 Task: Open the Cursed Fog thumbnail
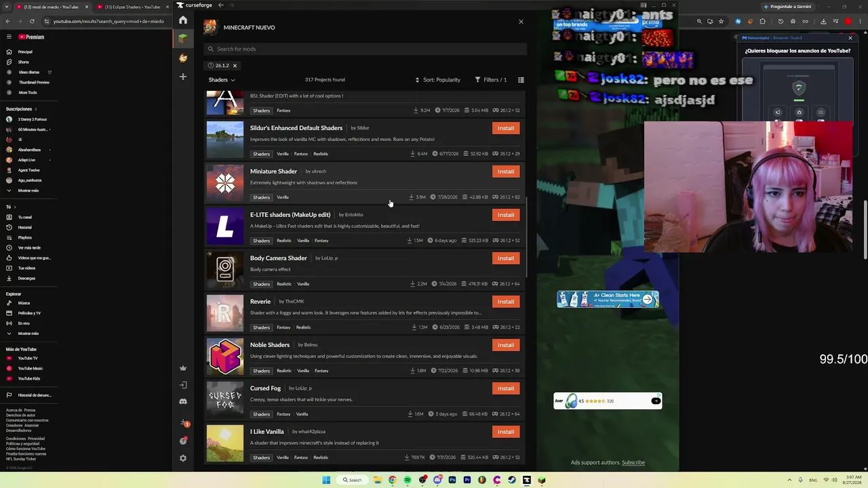click(225, 400)
